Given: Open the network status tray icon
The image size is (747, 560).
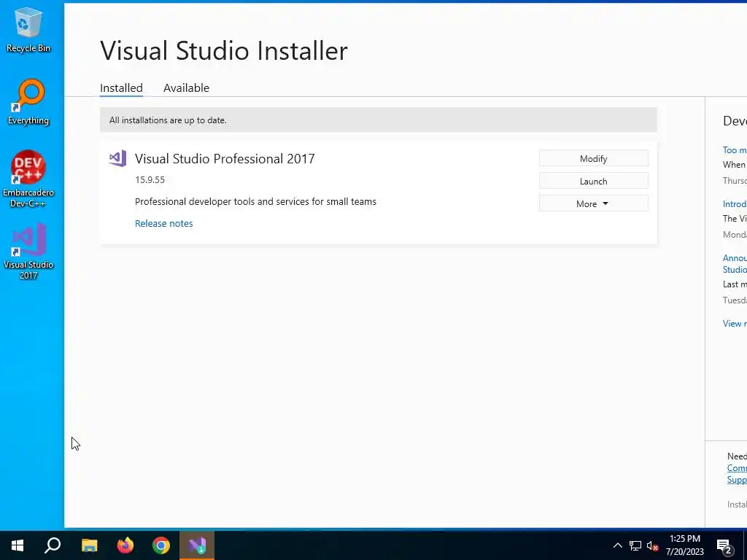Looking at the screenshot, I should click(x=635, y=545).
